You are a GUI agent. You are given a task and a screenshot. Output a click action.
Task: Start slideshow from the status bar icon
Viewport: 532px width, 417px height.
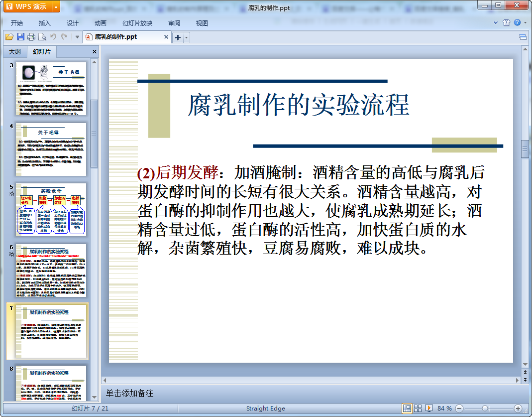coord(429,408)
